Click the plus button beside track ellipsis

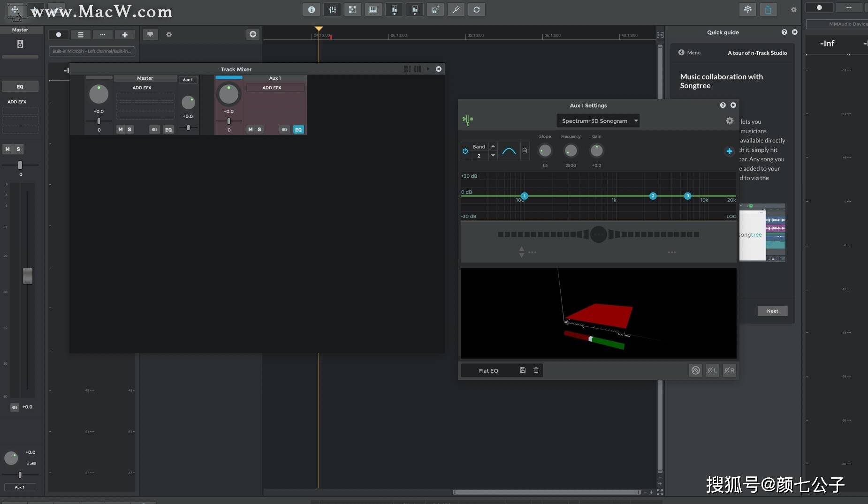[125, 35]
